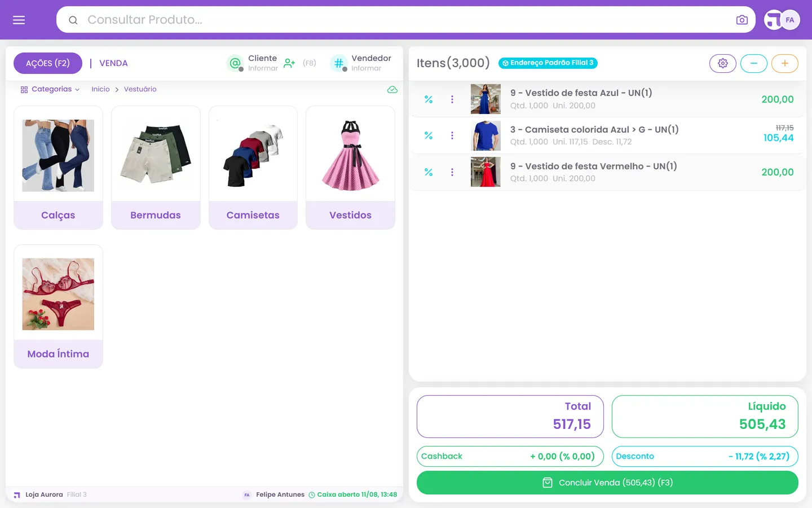This screenshot has width=812, height=508.
Task: Open the hamburger menu
Action: [19, 20]
